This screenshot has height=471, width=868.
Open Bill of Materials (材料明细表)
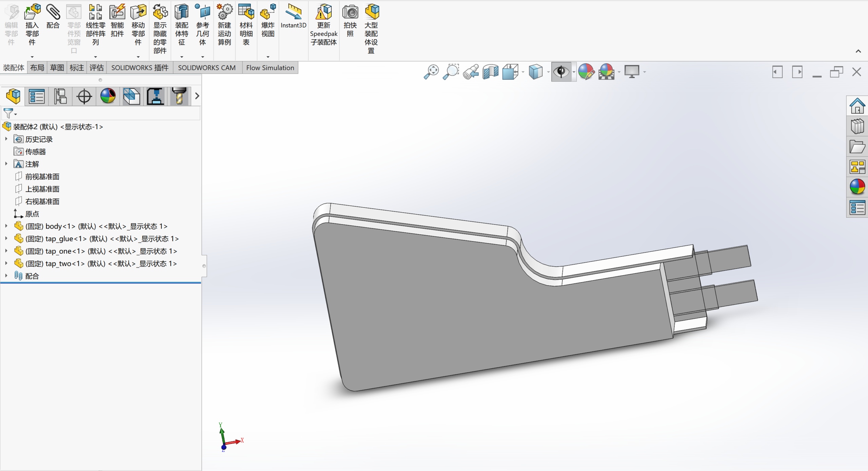246,12
